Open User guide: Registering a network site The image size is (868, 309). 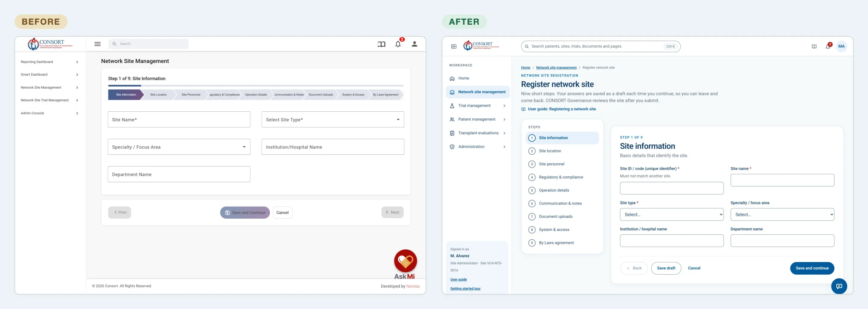pyautogui.click(x=558, y=109)
